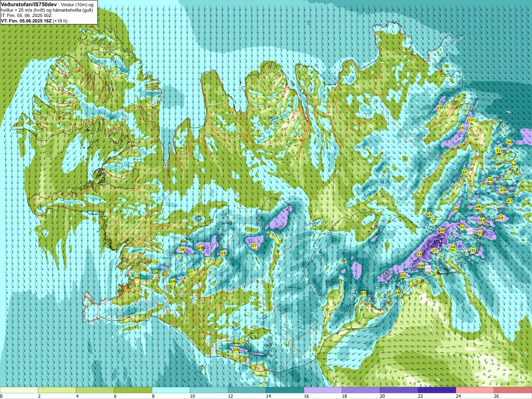The height and width of the screenshot is (399, 532).
Task: Choose the 20–22 m/s violet legend swatch
Action: (399, 390)
